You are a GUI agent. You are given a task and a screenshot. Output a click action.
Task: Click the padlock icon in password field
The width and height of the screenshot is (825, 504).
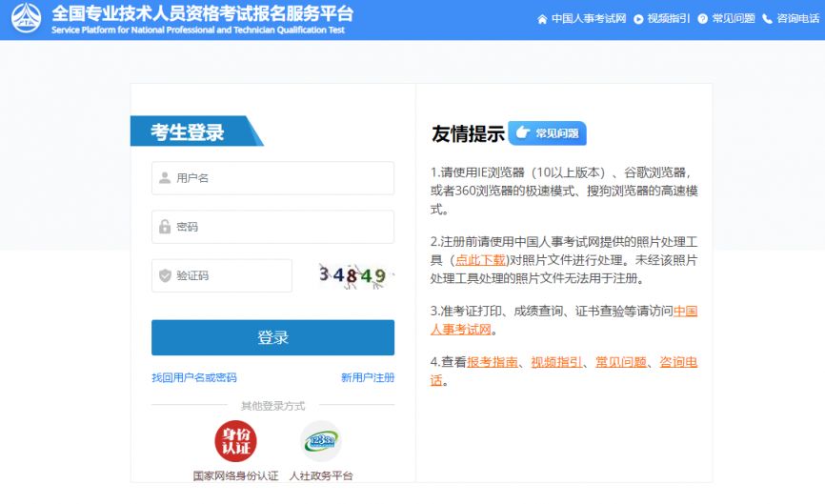pos(165,226)
